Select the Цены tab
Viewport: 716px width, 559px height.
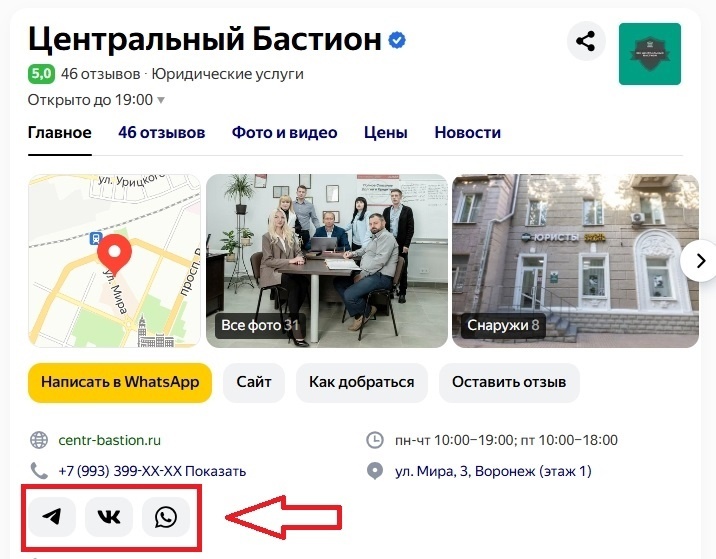(x=386, y=132)
